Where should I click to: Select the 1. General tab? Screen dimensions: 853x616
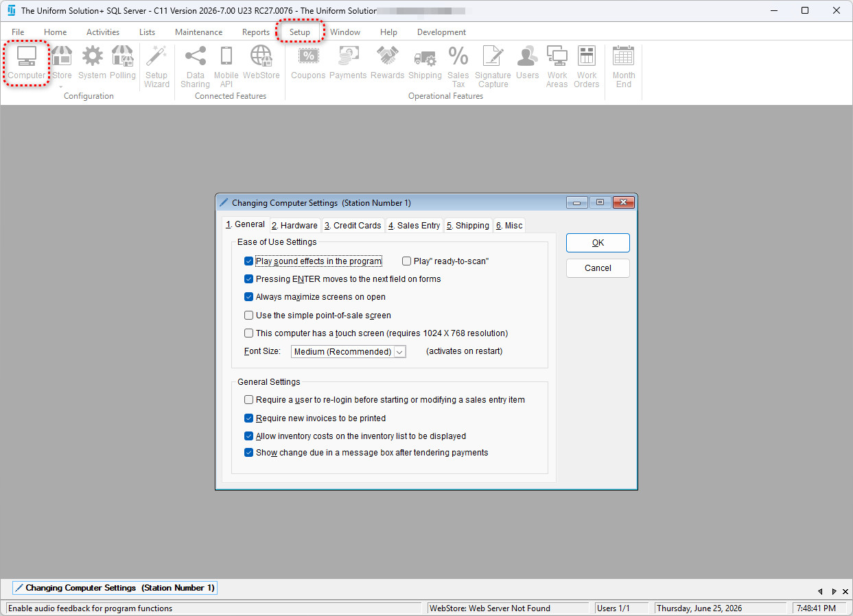(246, 224)
